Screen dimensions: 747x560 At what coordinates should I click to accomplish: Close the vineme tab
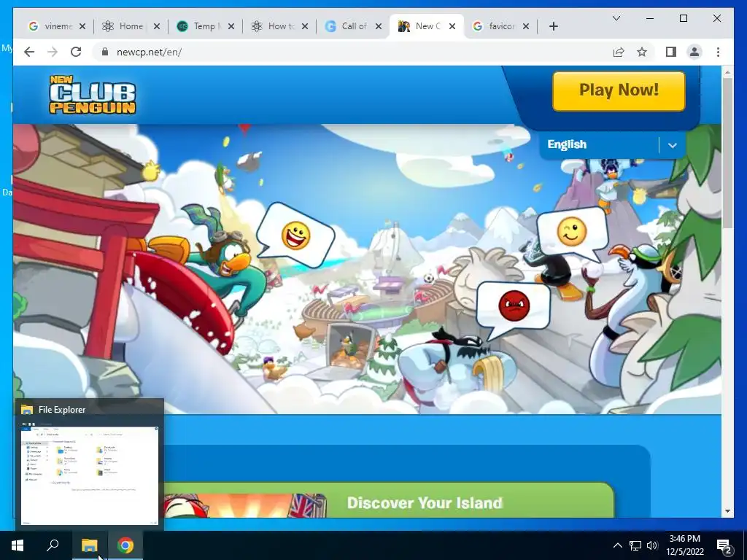pyautogui.click(x=82, y=26)
